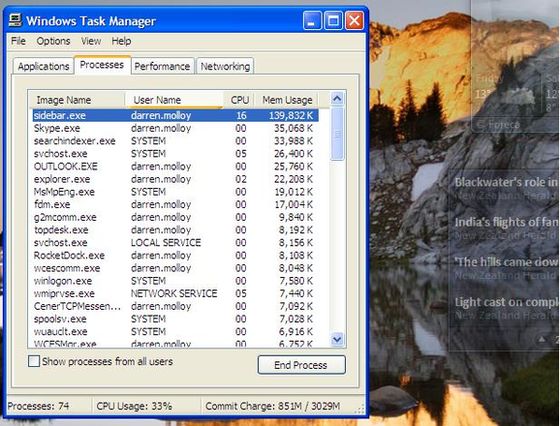Close the Windows Task Manager window
The width and height of the screenshot is (560, 426).
pyautogui.click(x=354, y=20)
